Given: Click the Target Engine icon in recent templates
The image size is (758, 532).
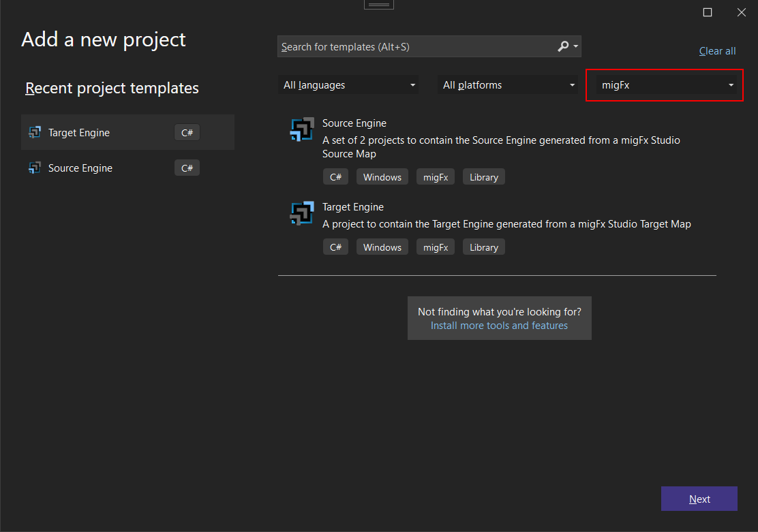Looking at the screenshot, I should coord(35,132).
